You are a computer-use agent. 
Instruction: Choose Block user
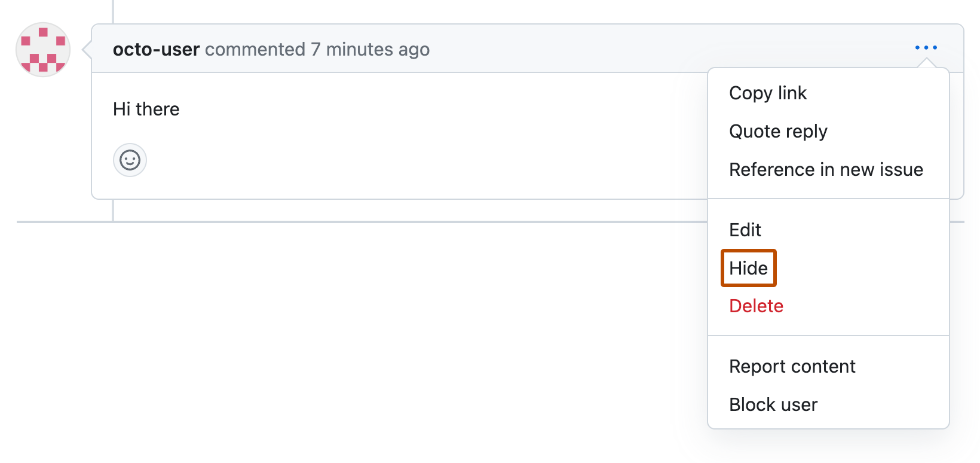point(773,404)
